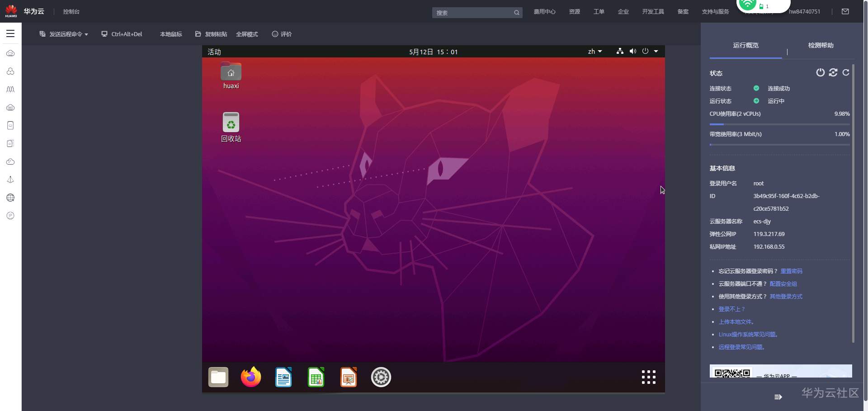Image resolution: width=868 pixels, height=411 pixels.
Task: Show applications grid in the Ubuntu dock
Action: pyautogui.click(x=649, y=377)
